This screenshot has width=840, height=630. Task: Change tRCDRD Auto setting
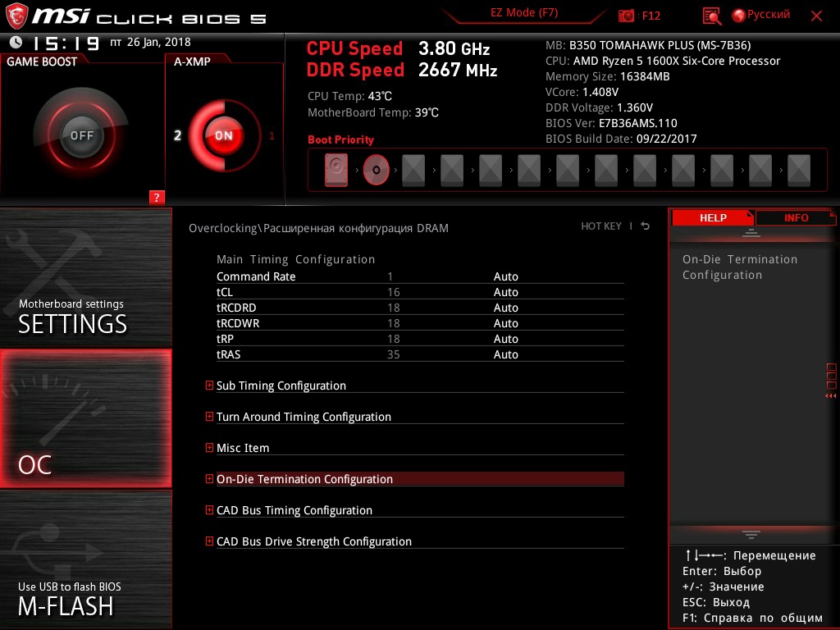(x=505, y=308)
